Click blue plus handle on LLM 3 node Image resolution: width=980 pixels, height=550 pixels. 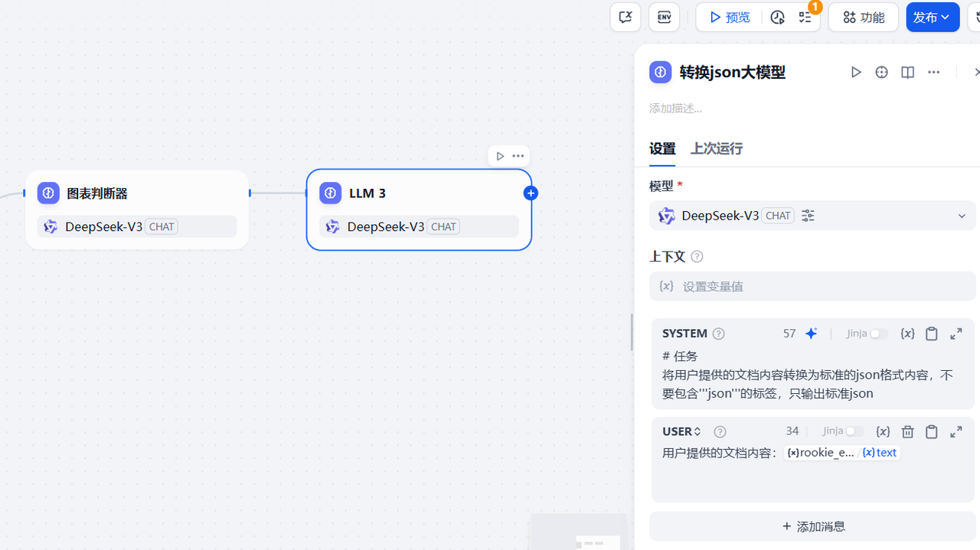click(531, 193)
